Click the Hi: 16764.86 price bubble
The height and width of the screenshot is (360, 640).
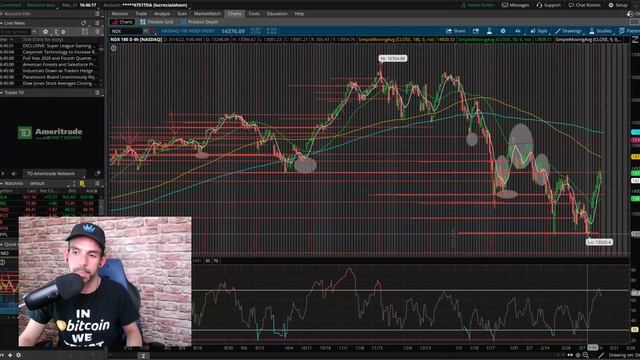pyautogui.click(x=393, y=58)
